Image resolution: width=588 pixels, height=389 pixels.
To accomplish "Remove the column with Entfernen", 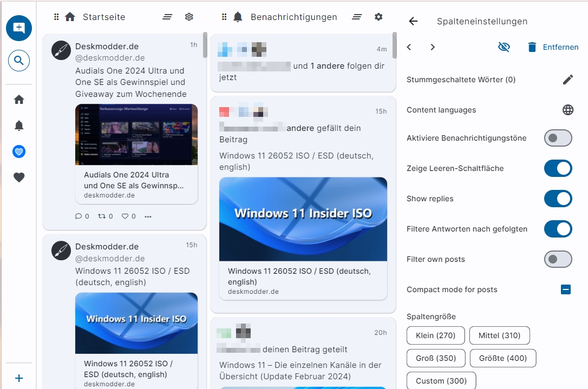I will 553,47.
